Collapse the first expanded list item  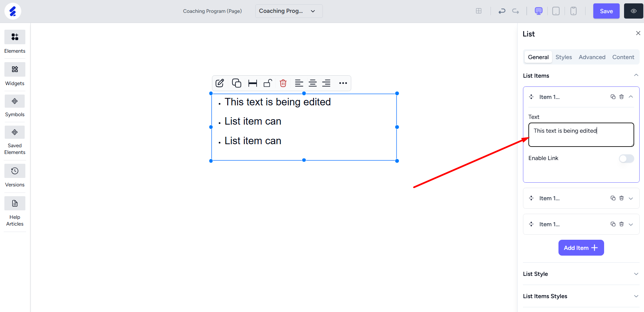click(631, 97)
